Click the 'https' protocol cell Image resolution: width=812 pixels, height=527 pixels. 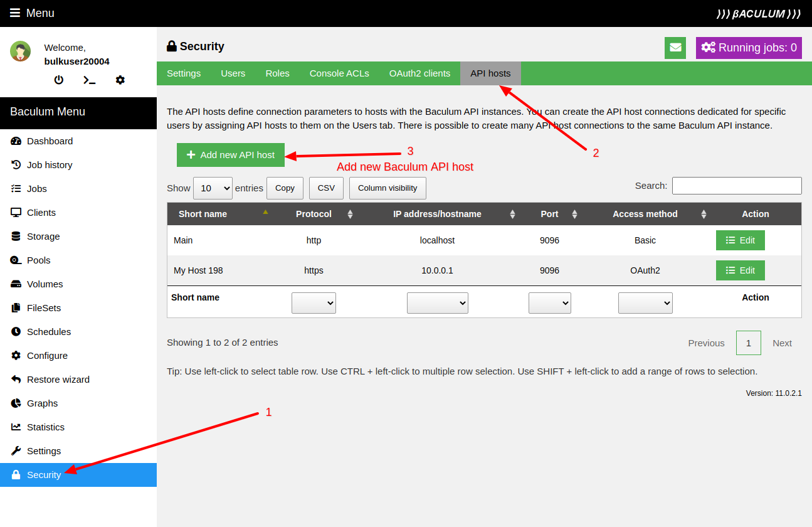[x=314, y=270]
